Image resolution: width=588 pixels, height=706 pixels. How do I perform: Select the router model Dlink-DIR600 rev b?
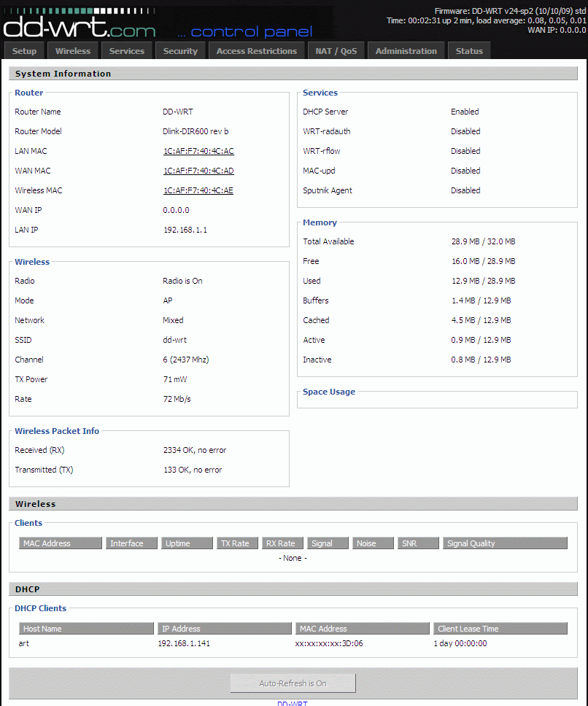click(196, 131)
